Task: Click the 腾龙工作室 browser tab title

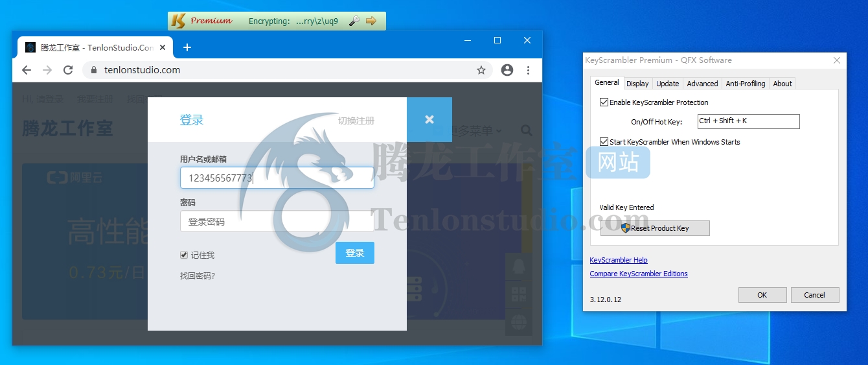Action: pos(97,47)
